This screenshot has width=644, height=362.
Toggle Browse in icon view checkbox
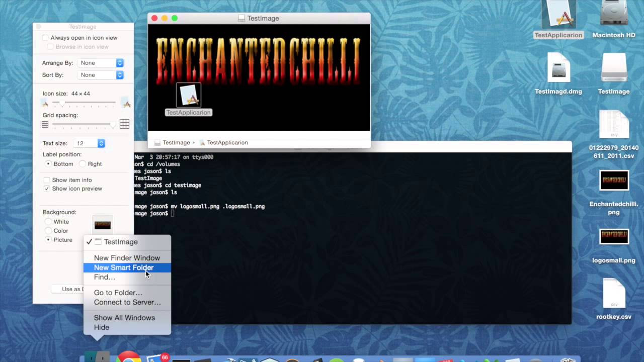pos(50,47)
